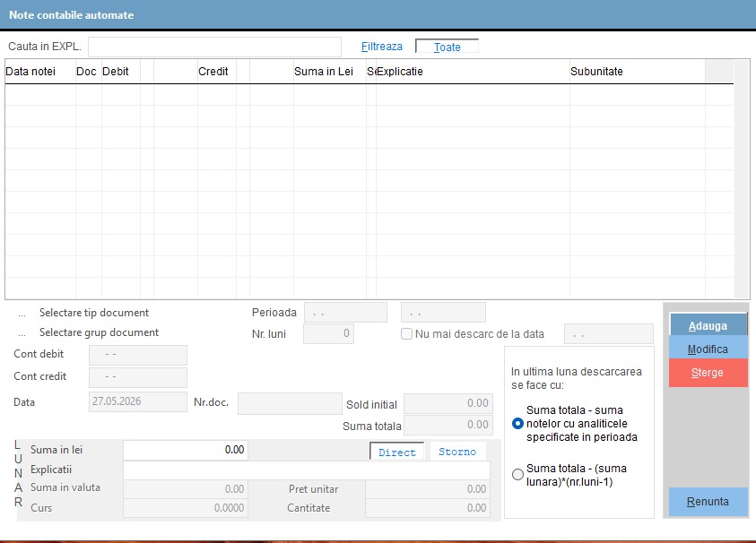Viewport: 756px width, 543px height.
Task: Click the Perioada end date field
Action: coord(443,313)
